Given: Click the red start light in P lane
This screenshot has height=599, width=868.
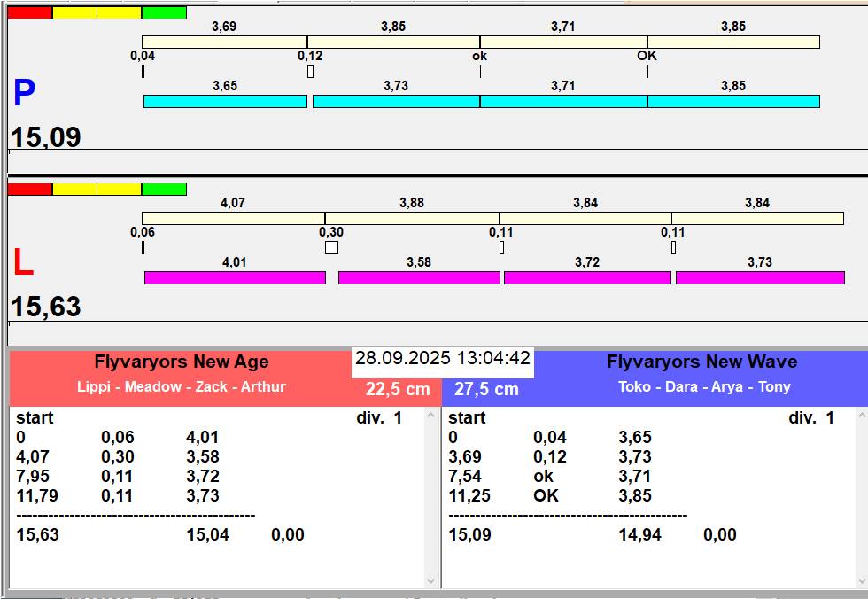Looking at the screenshot, I should (x=29, y=12).
